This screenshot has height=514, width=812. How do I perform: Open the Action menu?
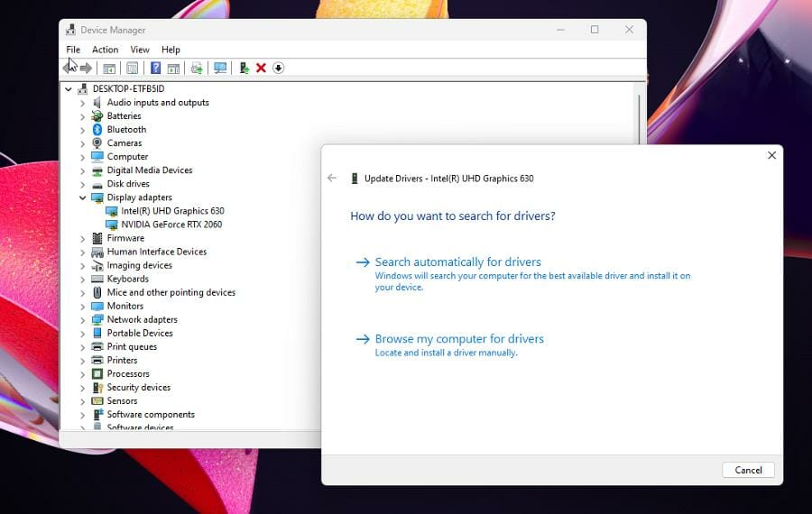[106, 50]
